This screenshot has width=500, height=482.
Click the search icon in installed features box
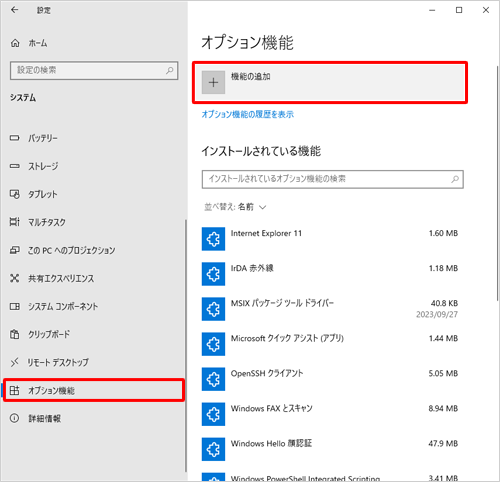[455, 179]
